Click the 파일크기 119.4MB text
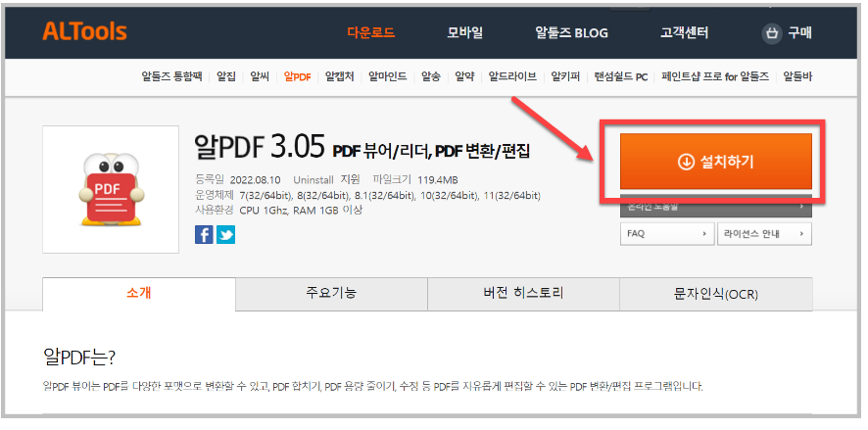868x430 pixels. (x=415, y=180)
